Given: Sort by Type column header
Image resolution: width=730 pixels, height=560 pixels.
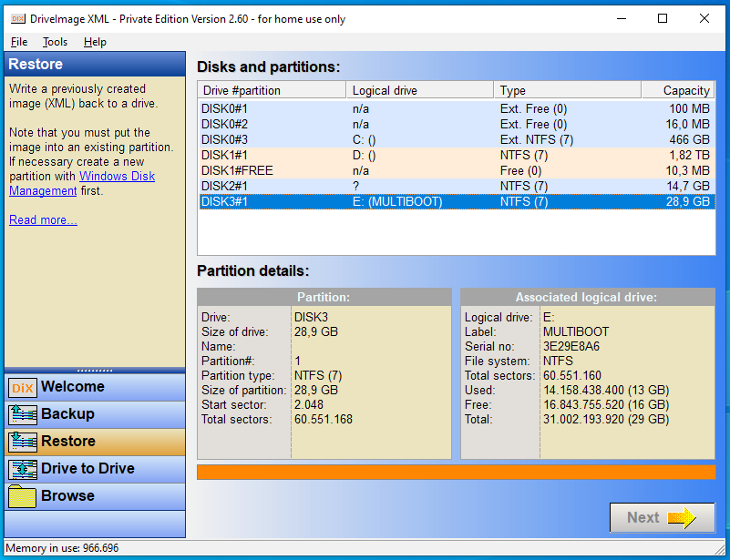Looking at the screenshot, I should (x=567, y=90).
